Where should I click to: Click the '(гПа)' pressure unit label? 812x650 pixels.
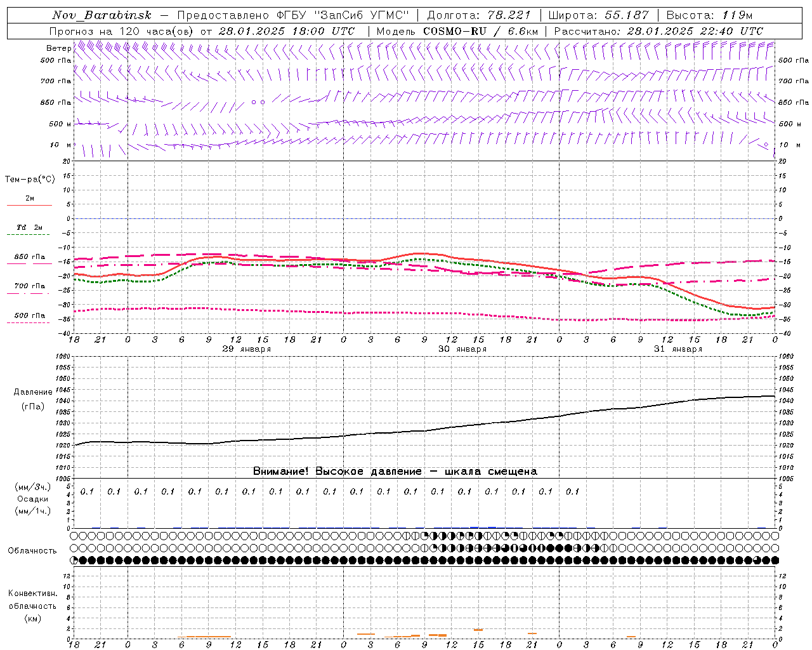pyautogui.click(x=33, y=406)
